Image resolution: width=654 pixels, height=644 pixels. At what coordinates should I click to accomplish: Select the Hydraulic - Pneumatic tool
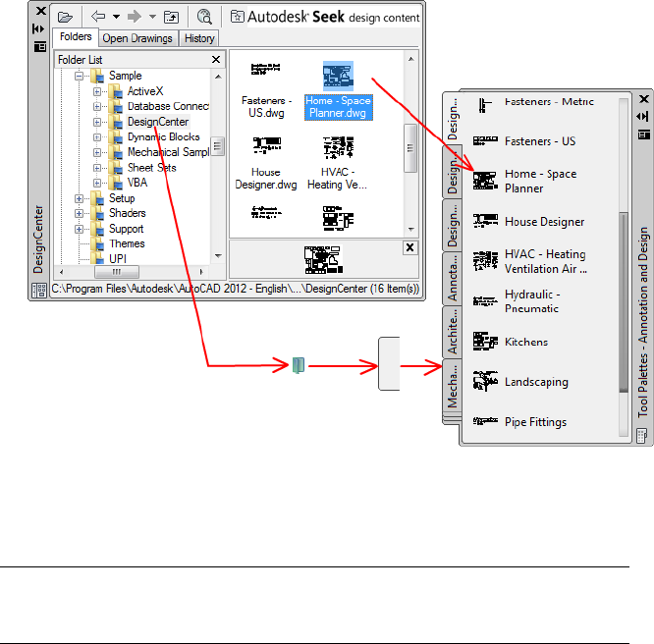pos(518,301)
